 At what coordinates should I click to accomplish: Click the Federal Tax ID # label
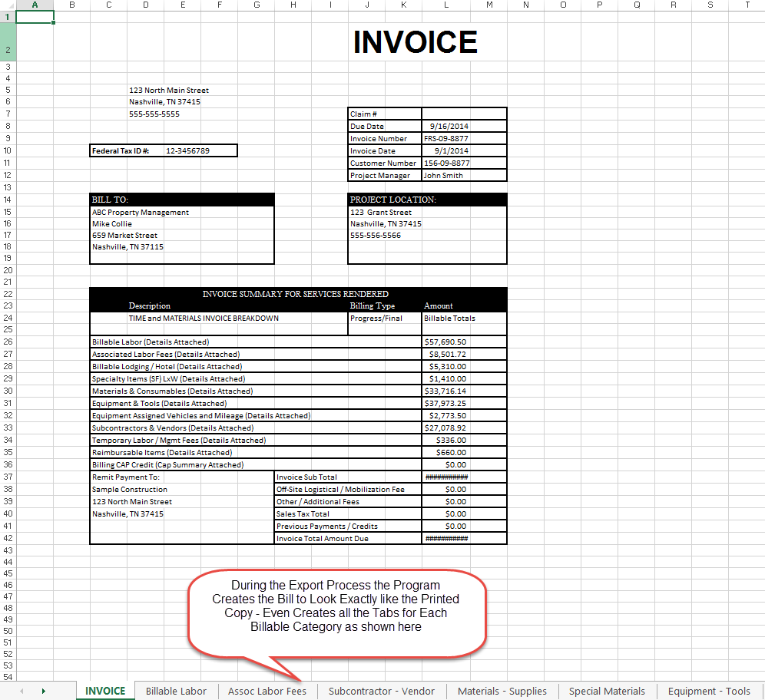coord(121,150)
